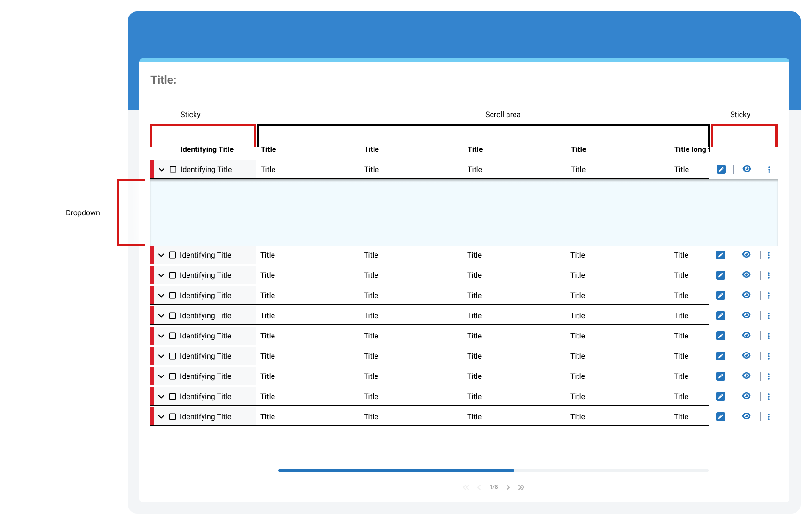Viewport: 812px width, 525px height.
Task: Click the grey track of the horizontal scrollbar
Action: (611, 470)
